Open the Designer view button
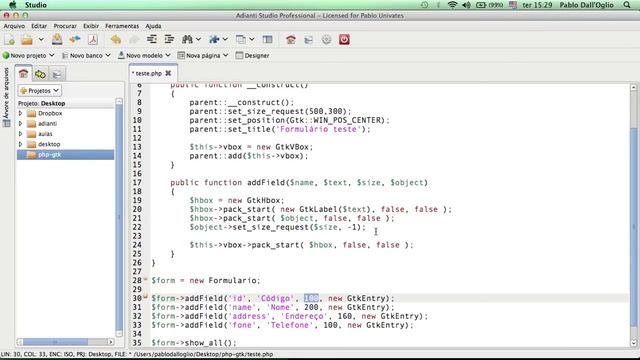 click(x=252, y=56)
